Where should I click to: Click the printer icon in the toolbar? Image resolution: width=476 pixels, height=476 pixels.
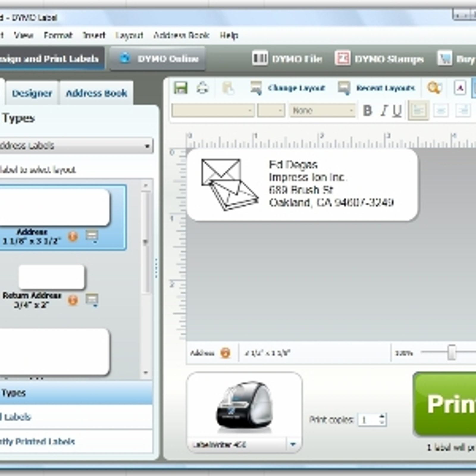coord(203,88)
